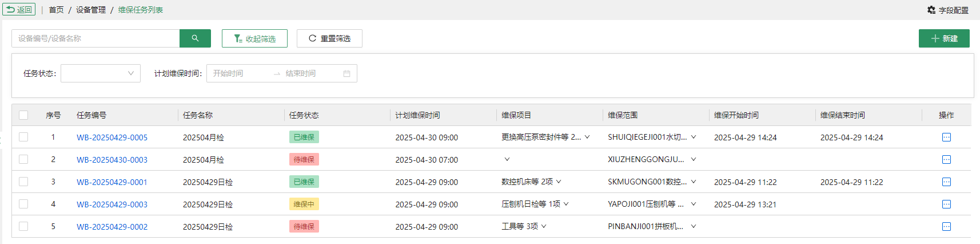The height and width of the screenshot is (244, 980).
Task: Open the action menu for WB-20250429-0005
Action: pyautogui.click(x=946, y=137)
